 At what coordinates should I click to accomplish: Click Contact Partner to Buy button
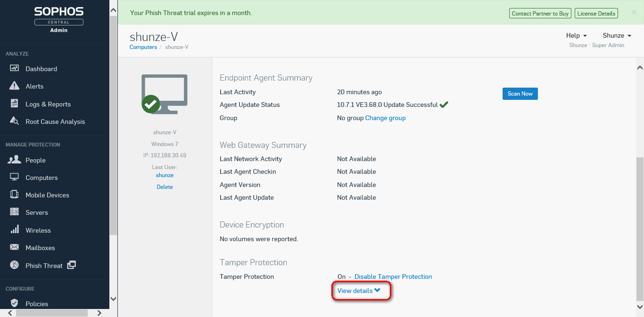click(540, 14)
